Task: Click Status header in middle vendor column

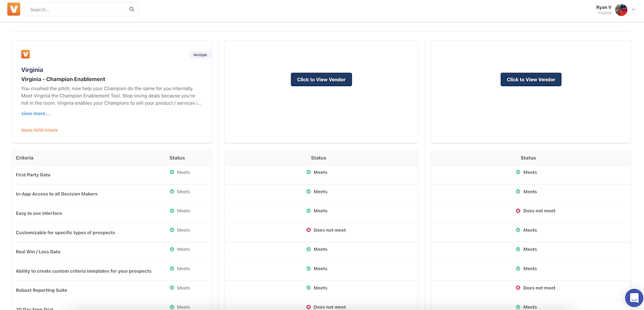Action: 318,158
